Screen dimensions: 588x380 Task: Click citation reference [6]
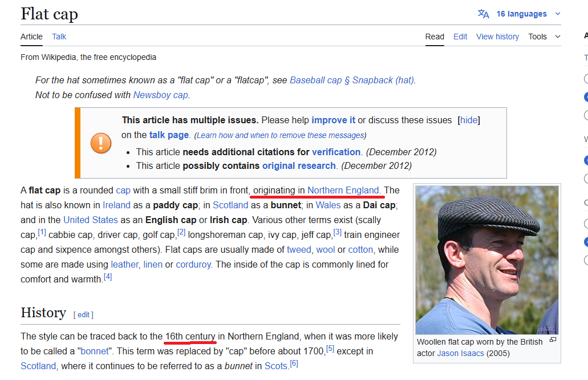(x=294, y=363)
